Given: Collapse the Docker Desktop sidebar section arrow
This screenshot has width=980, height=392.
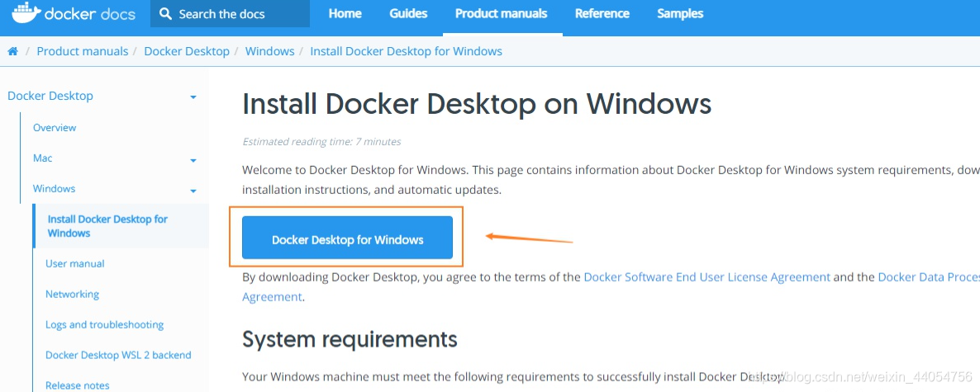Looking at the screenshot, I should tap(193, 97).
